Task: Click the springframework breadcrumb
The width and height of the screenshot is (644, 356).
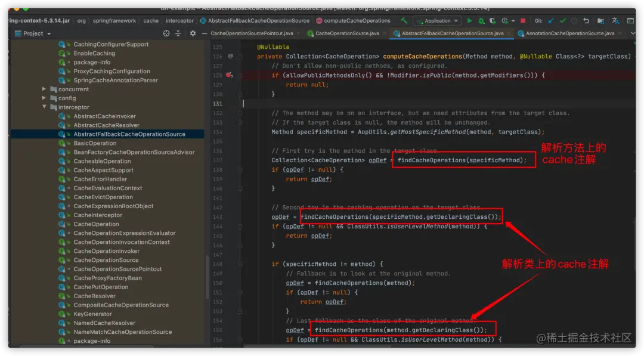Action: tap(114, 20)
